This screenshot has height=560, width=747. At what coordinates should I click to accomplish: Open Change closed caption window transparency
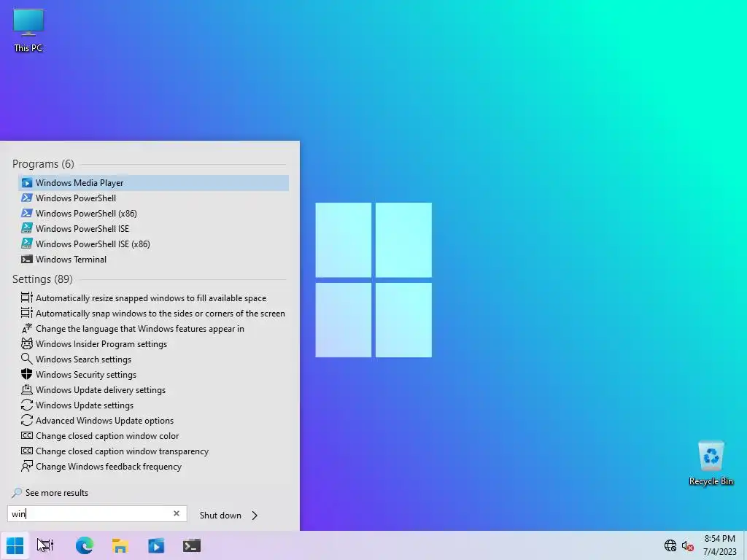coord(153,451)
